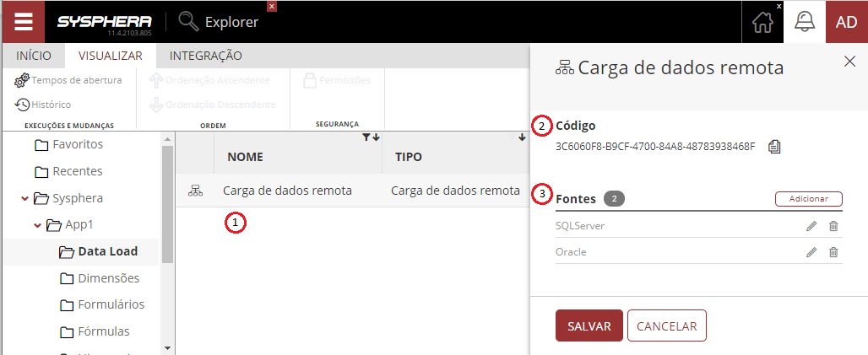Open the hamburger main menu

[x=22, y=22]
